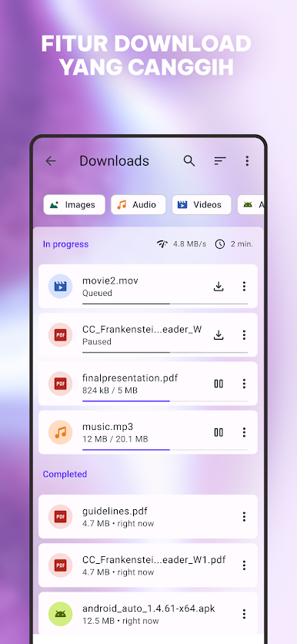Click the movie2.mov video file icon
Image resolution: width=297 pixels, height=644 pixels.
point(60,287)
